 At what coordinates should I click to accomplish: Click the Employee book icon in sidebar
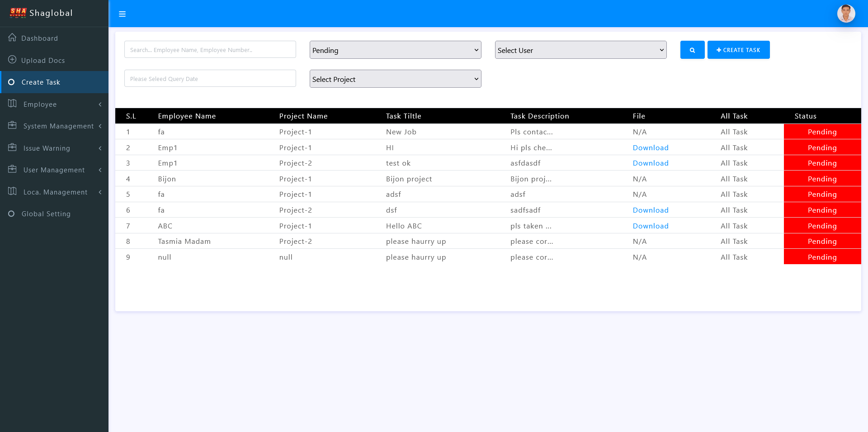pos(12,104)
